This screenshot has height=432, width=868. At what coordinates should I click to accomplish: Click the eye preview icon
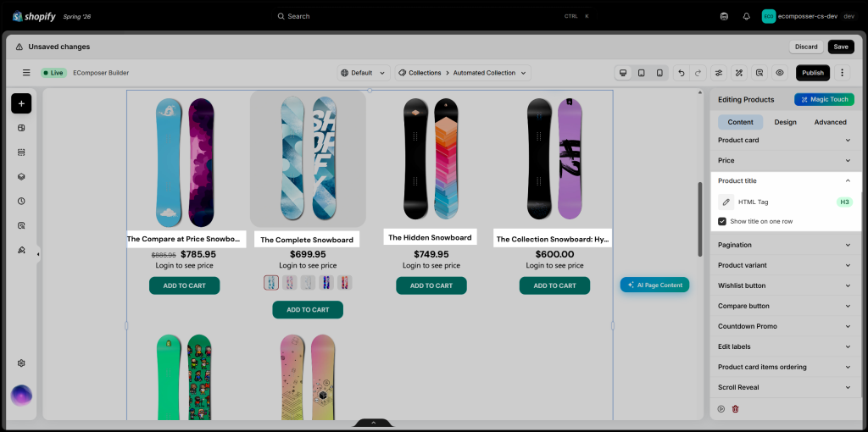pyautogui.click(x=780, y=73)
